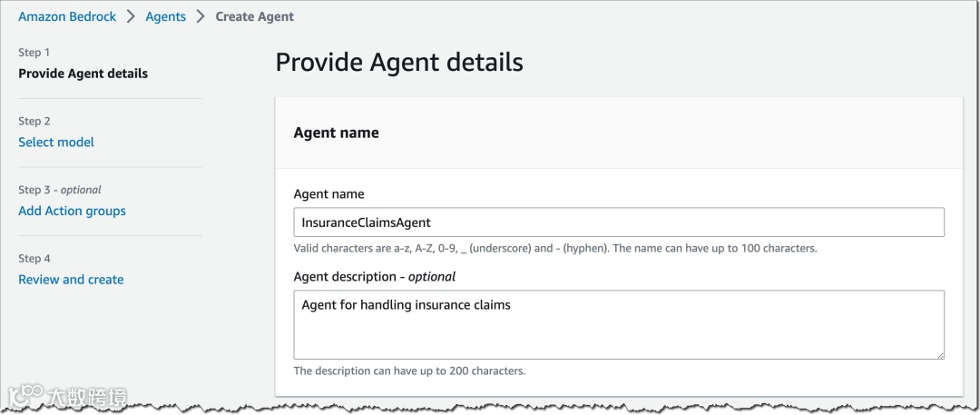The image size is (980, 415).
Task: Click the bold Agent name section header
Action: pyautogui.click(x=336, y=133)
